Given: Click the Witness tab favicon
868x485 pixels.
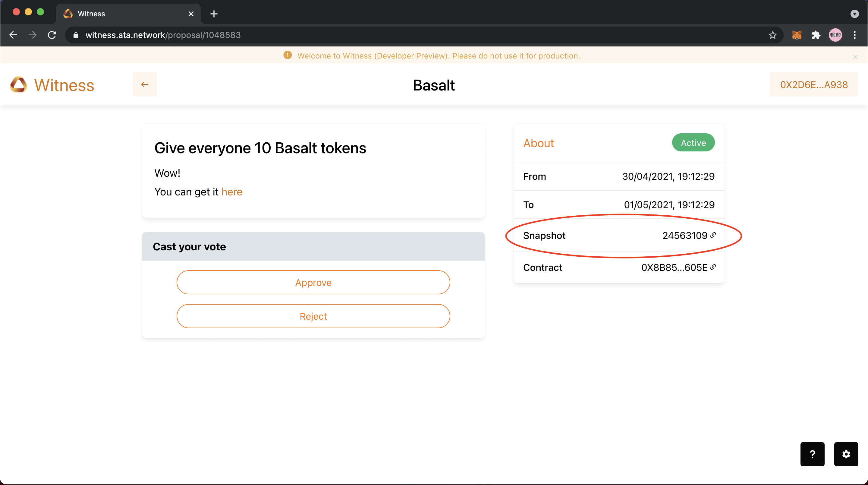Looking at the screenshot, I should click(68, 14).
